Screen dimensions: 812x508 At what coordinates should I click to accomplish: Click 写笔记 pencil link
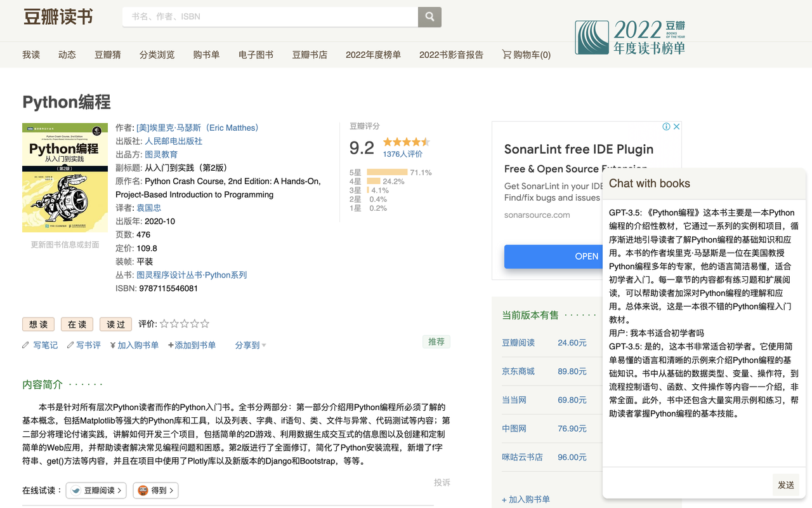click(40, 345)
